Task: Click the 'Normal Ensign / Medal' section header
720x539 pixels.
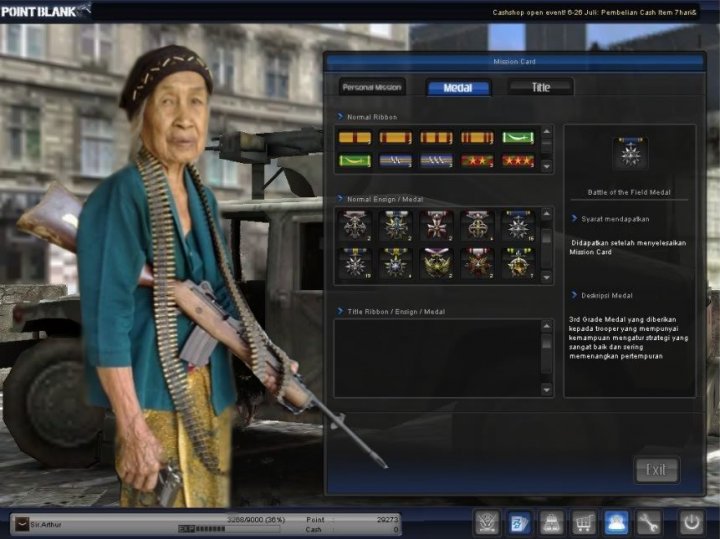Action: pyautogui.click(x=385, y=199)
